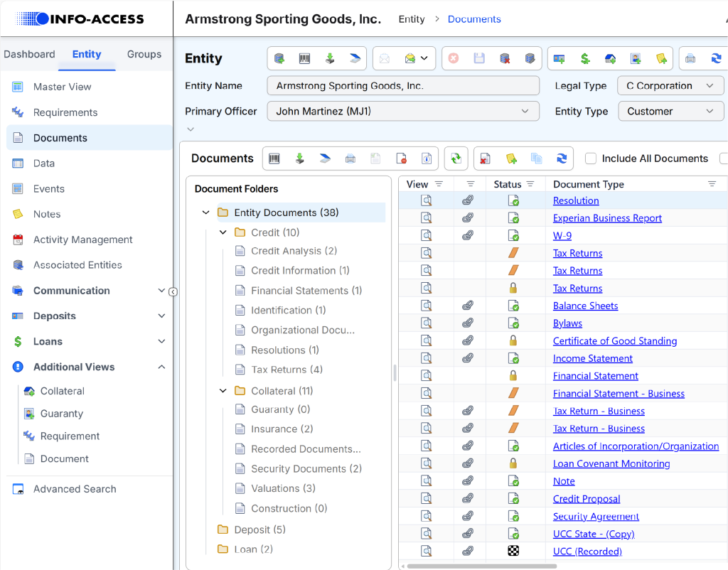The height and width of the screenshot is (570, 728).
Task: Switch to the Dashboard tab
Action: coord(30,53)
